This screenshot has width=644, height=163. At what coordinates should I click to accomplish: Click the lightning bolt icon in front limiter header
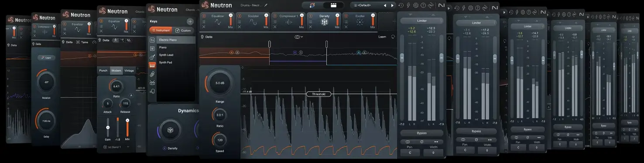tap(408, 5)
